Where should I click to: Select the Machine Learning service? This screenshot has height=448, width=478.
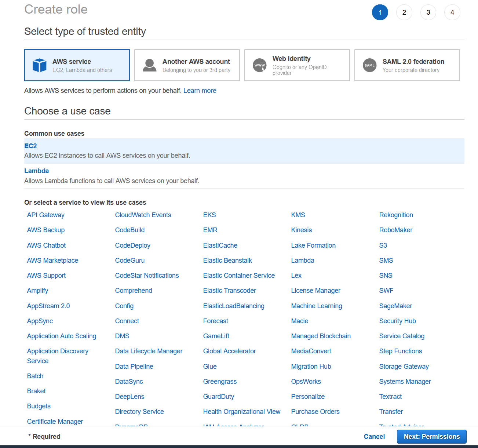point(317,306)
